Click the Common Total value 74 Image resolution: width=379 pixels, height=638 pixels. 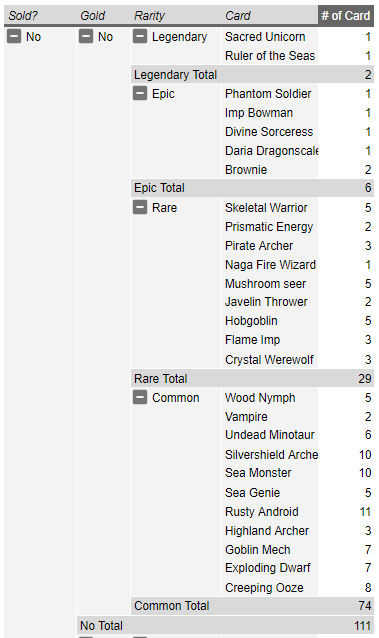coord(365,605)
